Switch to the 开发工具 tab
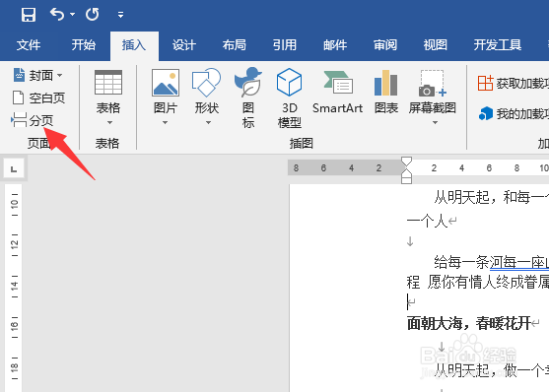 pos(498,45)
